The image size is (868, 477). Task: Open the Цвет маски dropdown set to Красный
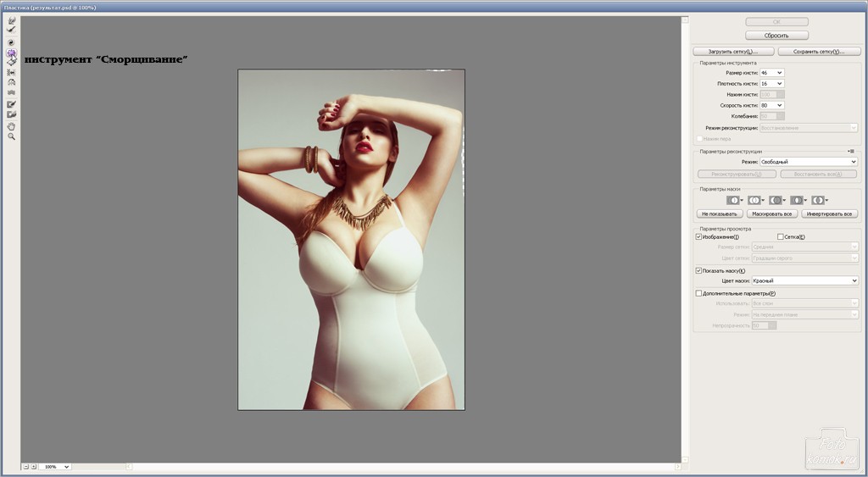(x=805, y=280)
